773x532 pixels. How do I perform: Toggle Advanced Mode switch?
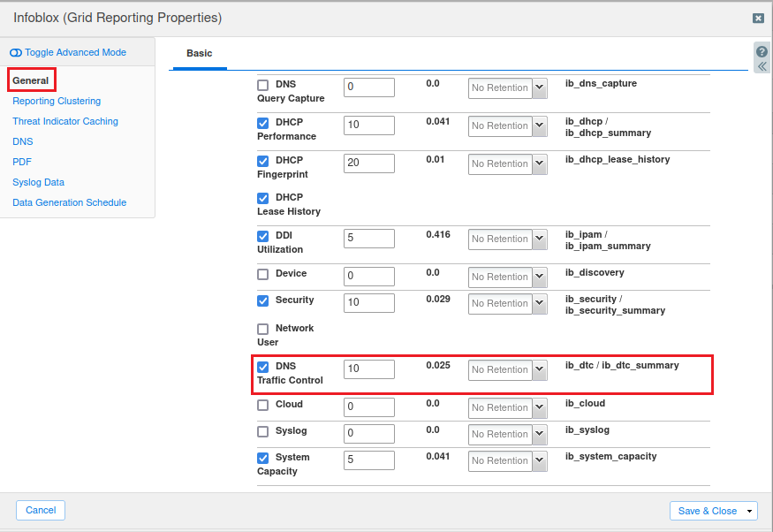(x=16, y=53)
